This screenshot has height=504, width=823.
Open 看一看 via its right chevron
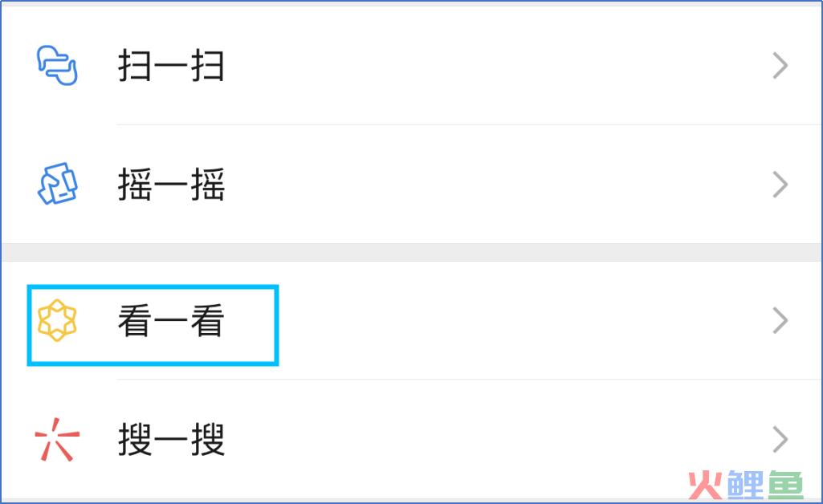click(x=780, y=320)
